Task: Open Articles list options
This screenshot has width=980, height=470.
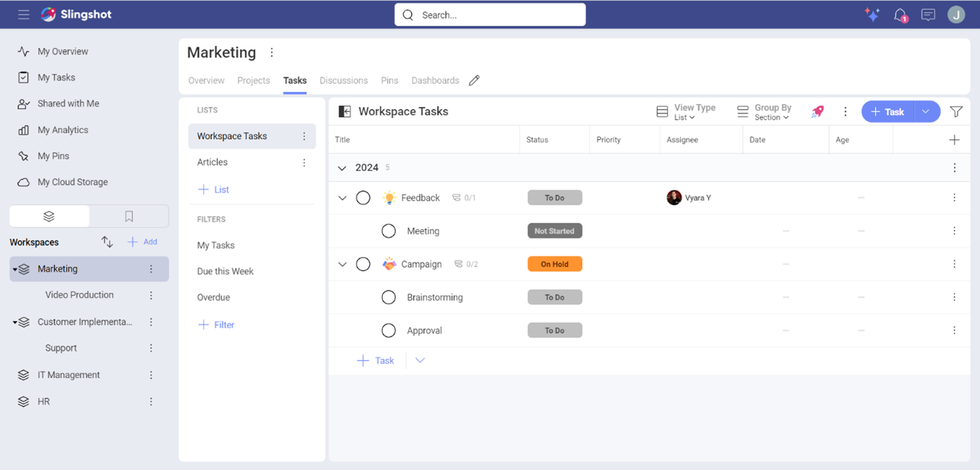Action: [304, 162]
